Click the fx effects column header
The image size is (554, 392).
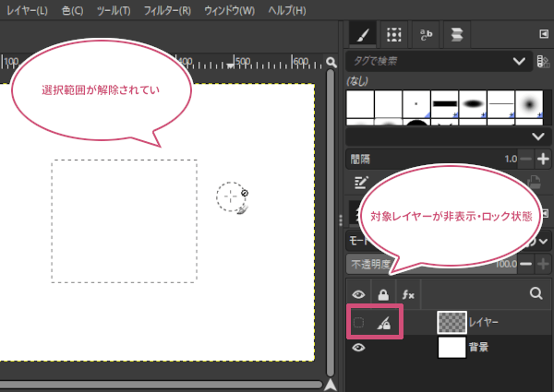[x=408, y=294]
